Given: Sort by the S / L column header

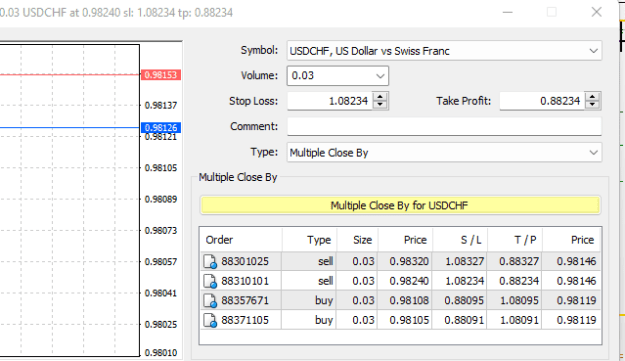Looking at the screenshot, I should pos(460,240).
